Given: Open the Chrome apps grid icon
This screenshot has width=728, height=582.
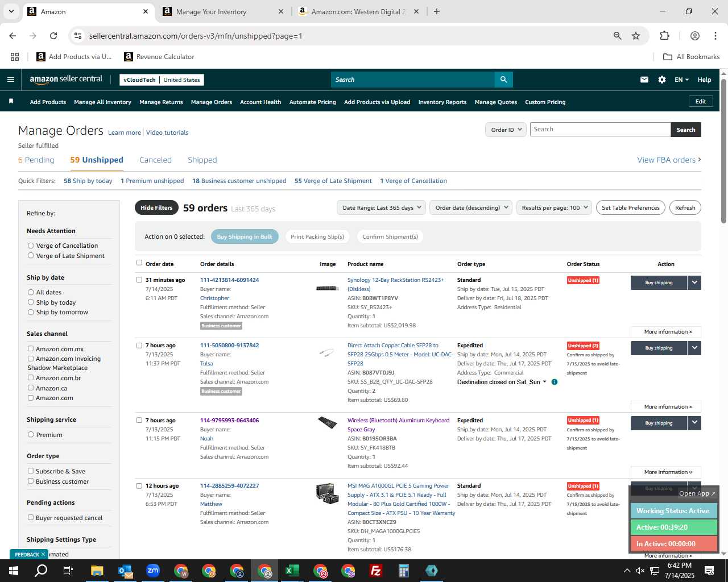Looking at the screenshot, I should pyautogui.click(x=15, y=57).
